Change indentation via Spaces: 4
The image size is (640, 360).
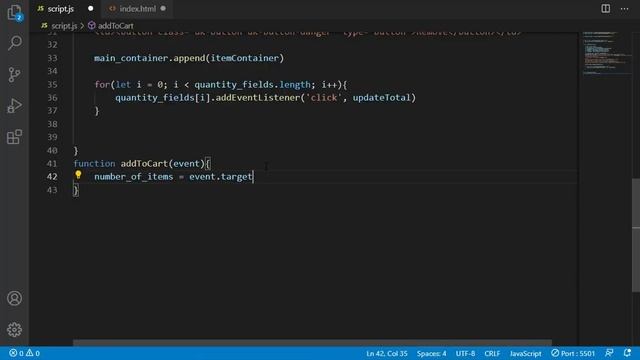[x=431, y=353]
